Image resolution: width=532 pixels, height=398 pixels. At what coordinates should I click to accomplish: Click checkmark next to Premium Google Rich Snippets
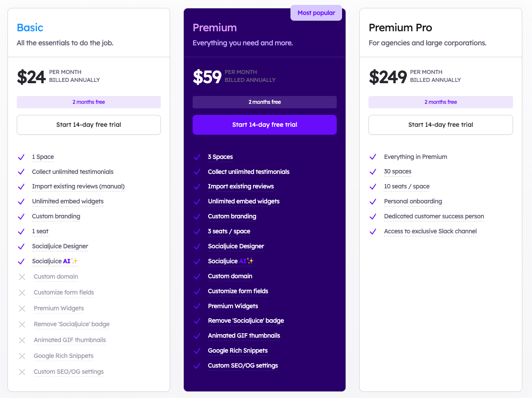click(x=197, y=351)
